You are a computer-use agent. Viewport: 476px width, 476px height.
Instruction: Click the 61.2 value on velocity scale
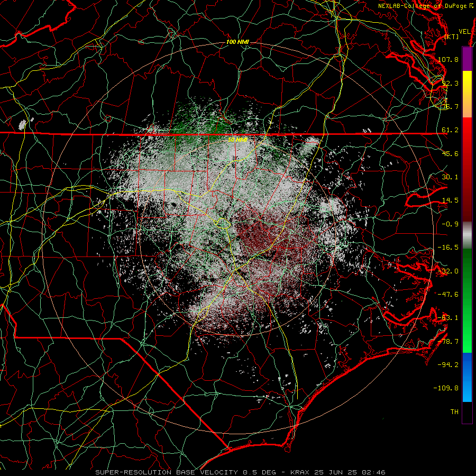[450, 130]
